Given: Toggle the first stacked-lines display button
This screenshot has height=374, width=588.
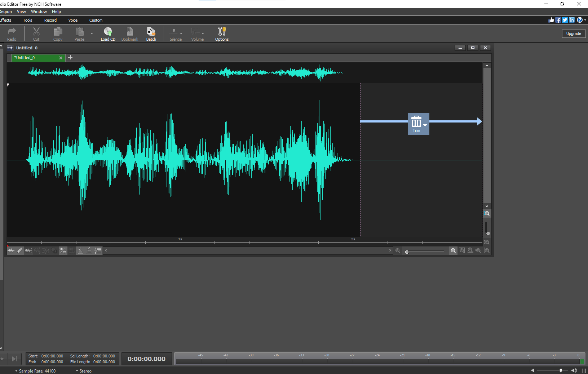Looking at the screenshot, I should click(80, 250).
